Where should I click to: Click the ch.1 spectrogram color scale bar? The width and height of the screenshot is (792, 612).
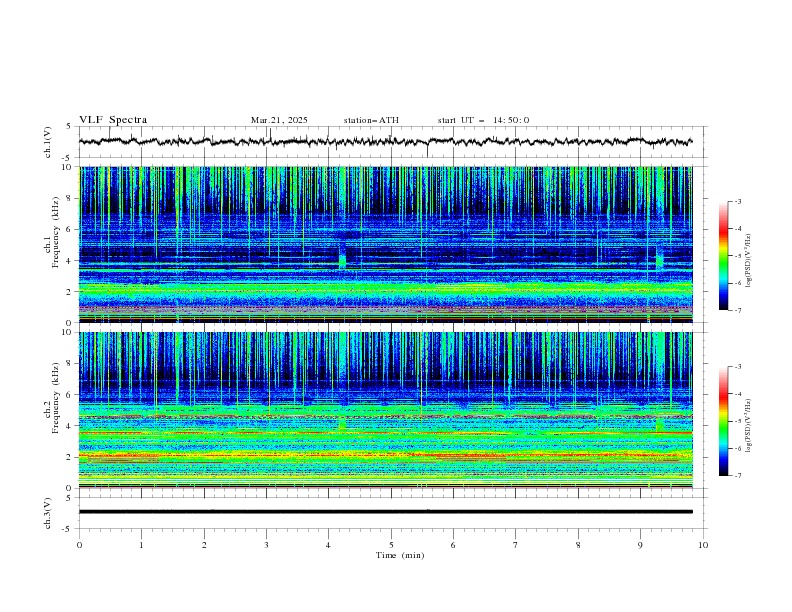pos(723,255)
